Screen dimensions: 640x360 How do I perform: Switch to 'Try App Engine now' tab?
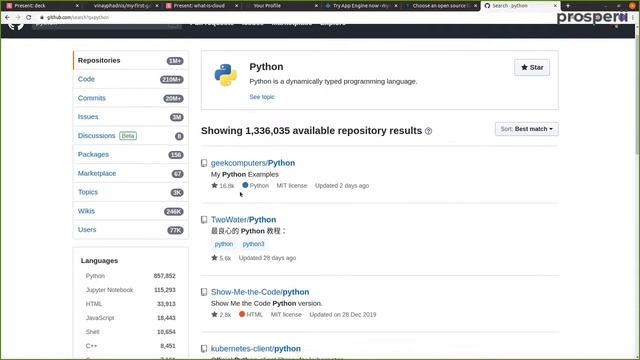point(360,6)
